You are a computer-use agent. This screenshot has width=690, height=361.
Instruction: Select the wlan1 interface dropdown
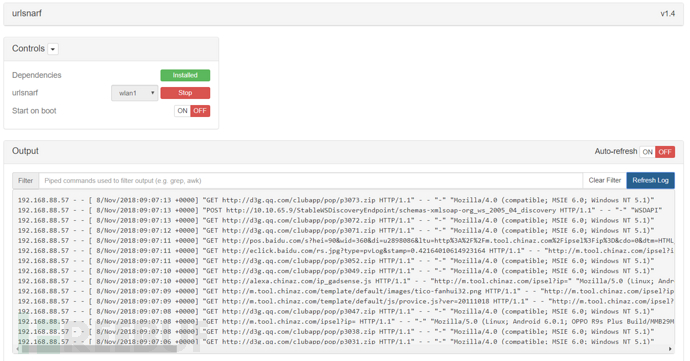tap(135, 93)
